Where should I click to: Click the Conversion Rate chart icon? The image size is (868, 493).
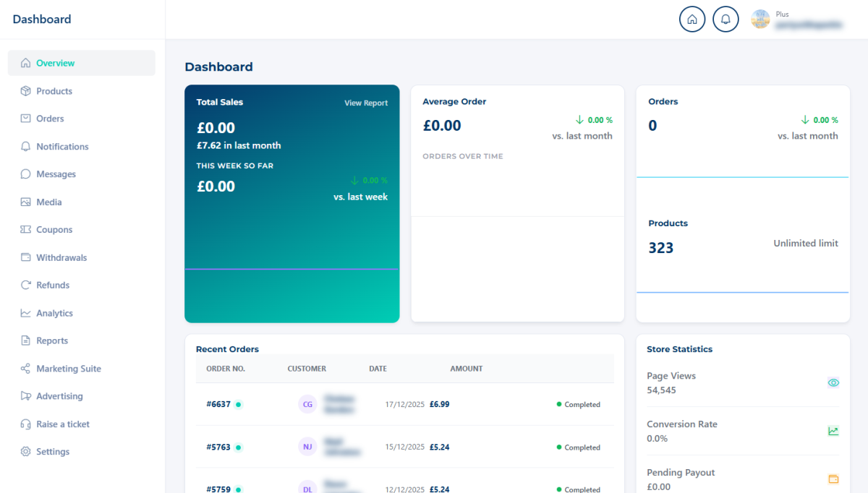(833, 432)
